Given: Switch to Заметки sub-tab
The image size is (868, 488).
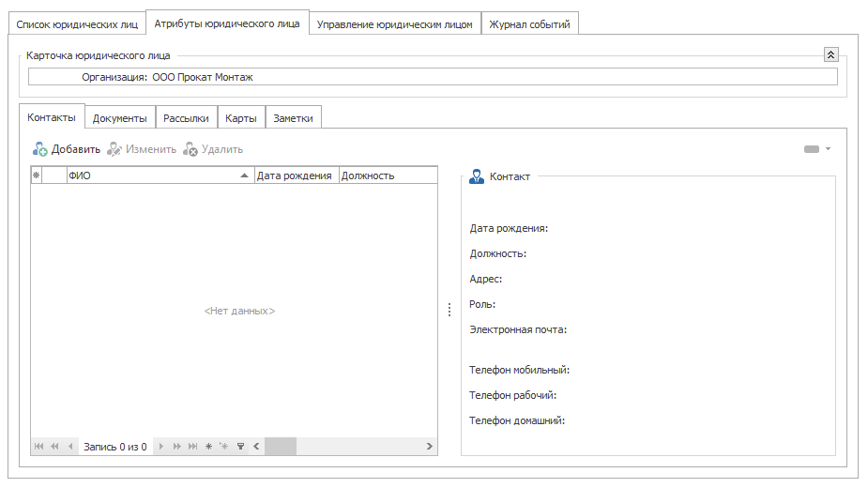Looking at the screenshot, I should [x=293, y=118].
